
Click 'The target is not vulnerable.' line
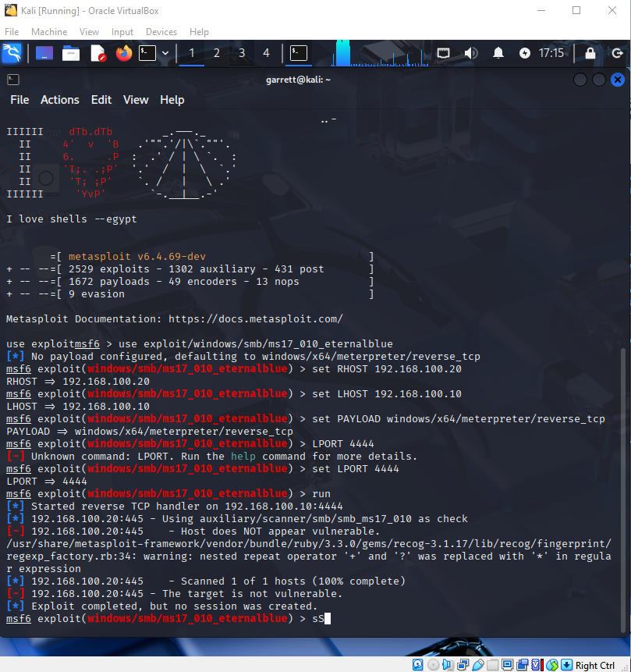pos(252,594)
